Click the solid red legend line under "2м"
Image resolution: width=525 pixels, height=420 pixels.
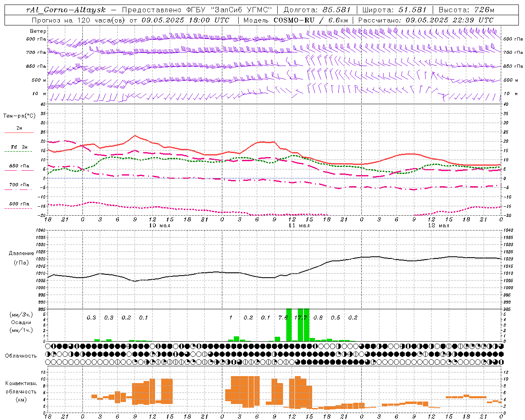pos(19,132)
